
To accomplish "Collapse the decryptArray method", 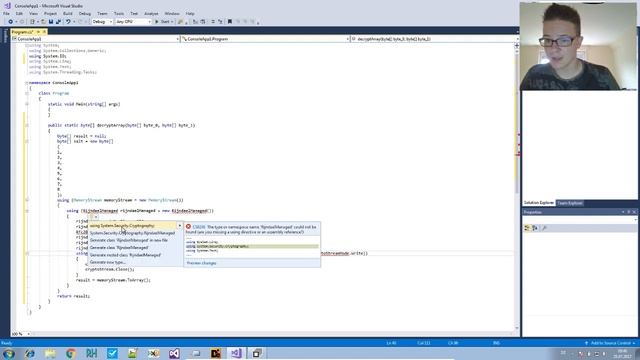I will pyautogui.click(x=27, y=125).
